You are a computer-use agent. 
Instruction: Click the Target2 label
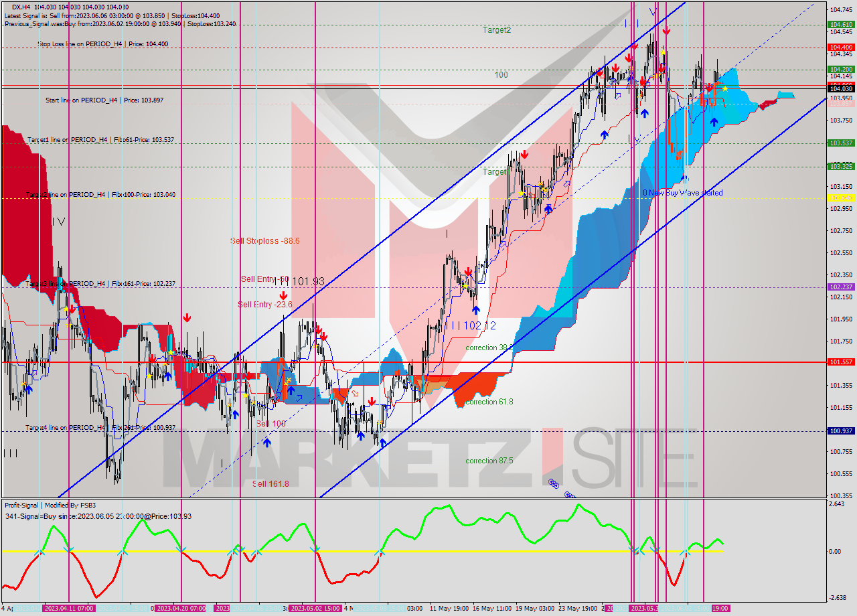(497, 30)
